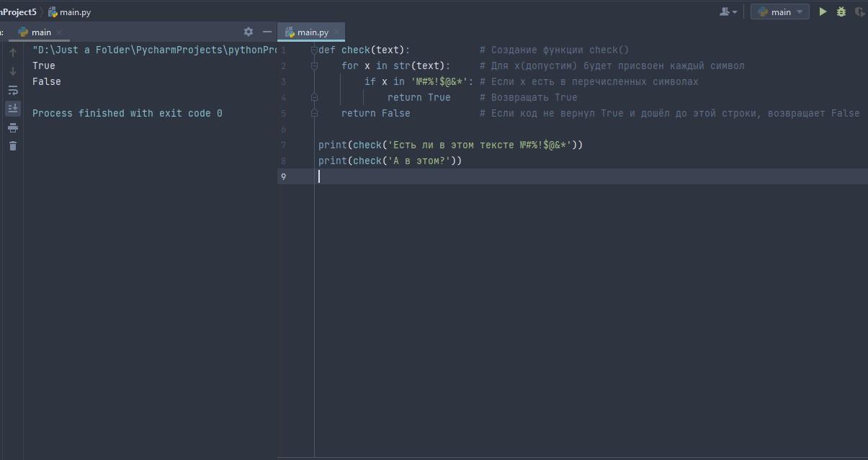The width and height of the screenshot is (868, 460).
Task: Click comment '# Если x есть в перечисленных символах'
Action: point(589,81)
